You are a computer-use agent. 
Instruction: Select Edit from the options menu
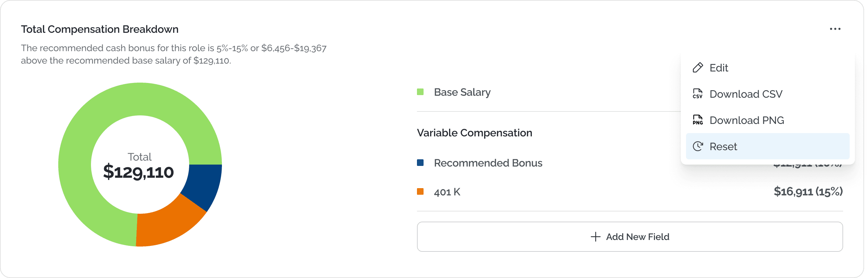[719, 68]
